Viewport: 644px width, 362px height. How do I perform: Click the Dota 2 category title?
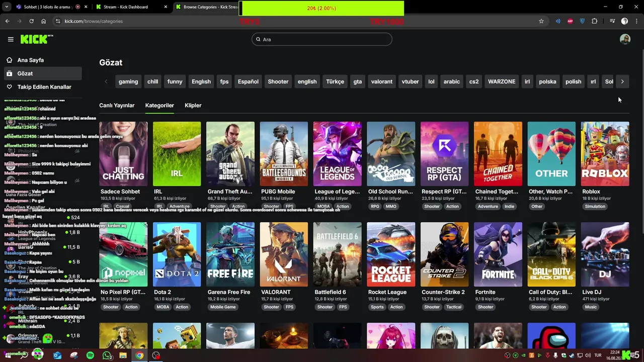[x=163, y=292]
